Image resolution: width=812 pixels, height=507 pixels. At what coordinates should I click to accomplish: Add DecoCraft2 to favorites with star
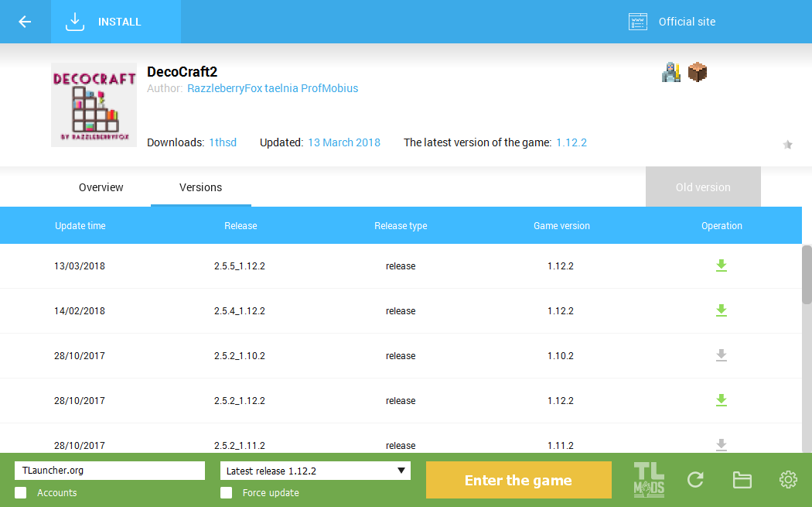click(788, 145)
